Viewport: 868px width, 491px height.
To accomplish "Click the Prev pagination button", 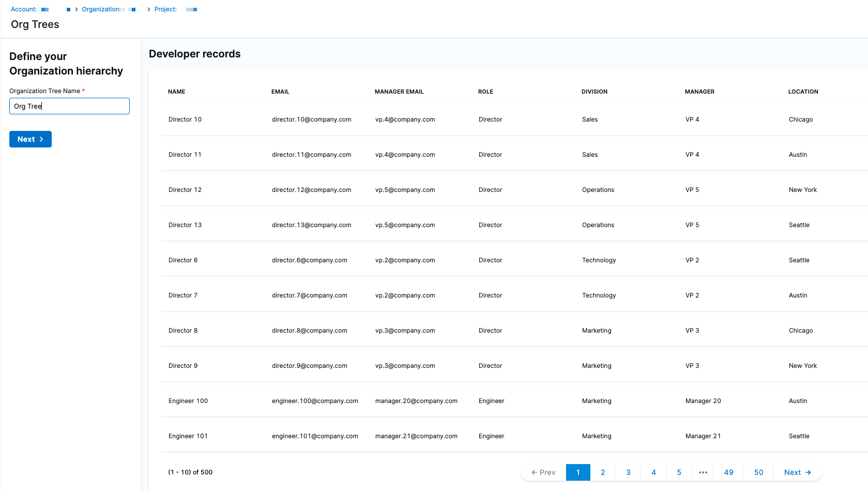I will (543, 472).
